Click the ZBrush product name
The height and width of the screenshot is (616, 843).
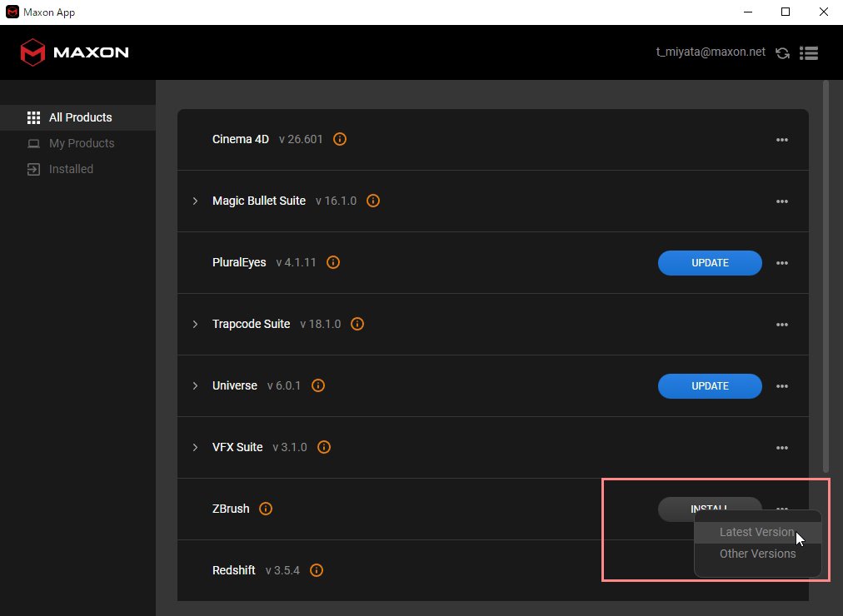(x=231, y=509)
